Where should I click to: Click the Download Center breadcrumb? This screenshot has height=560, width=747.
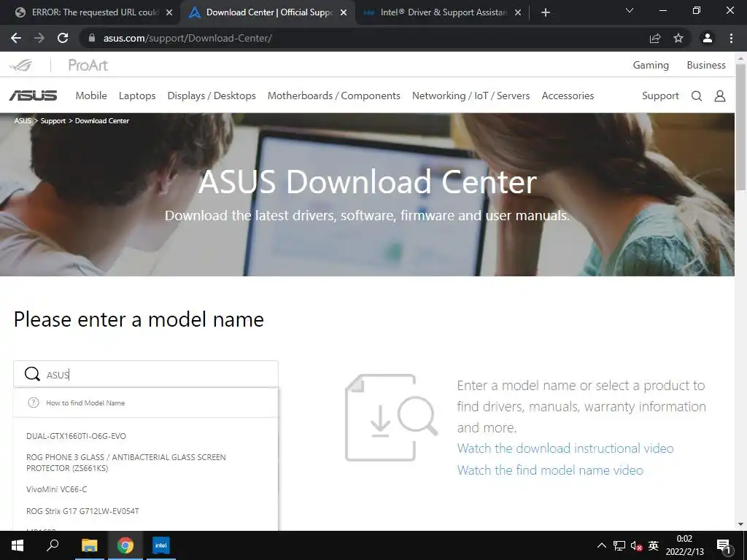click(102, 121)
